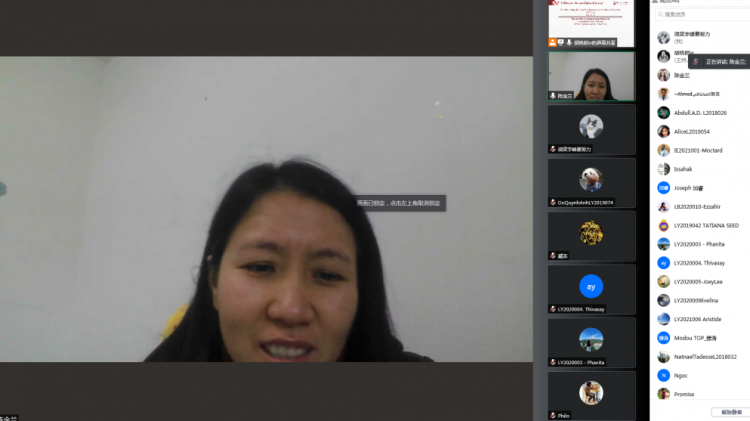Click the magnifier icon in member search
The height and width of the screenshot is (421, 750).
tap(661, 14)
